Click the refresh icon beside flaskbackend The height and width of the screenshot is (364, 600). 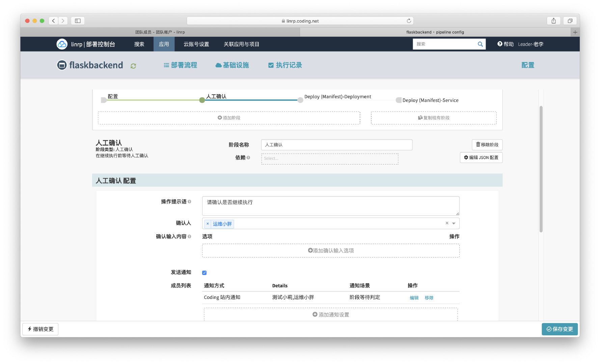click(133, 66)
